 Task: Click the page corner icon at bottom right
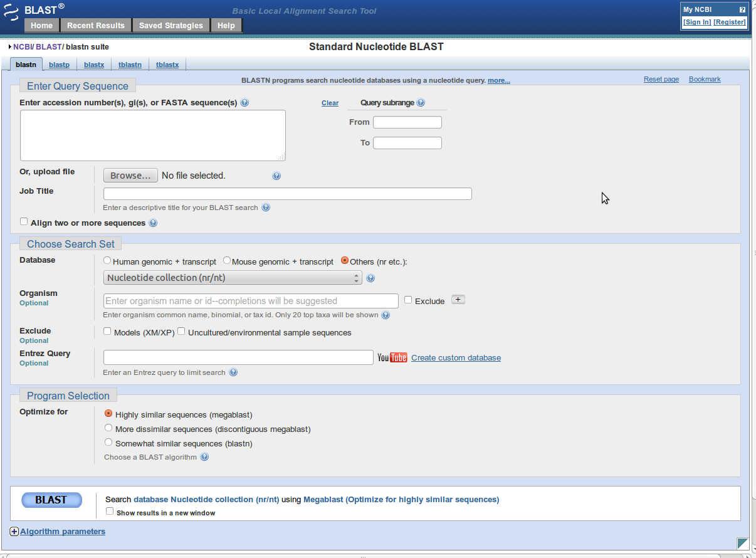tap(743, 544)
